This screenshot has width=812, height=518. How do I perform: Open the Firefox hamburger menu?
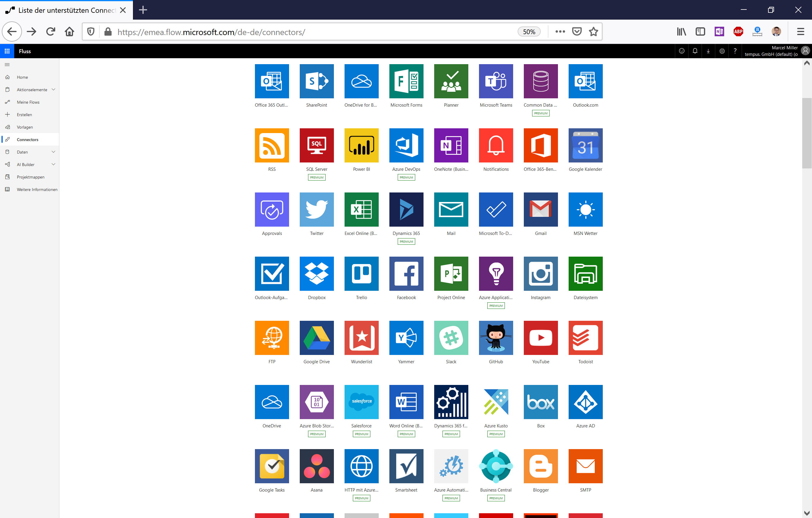click(800, 32)
